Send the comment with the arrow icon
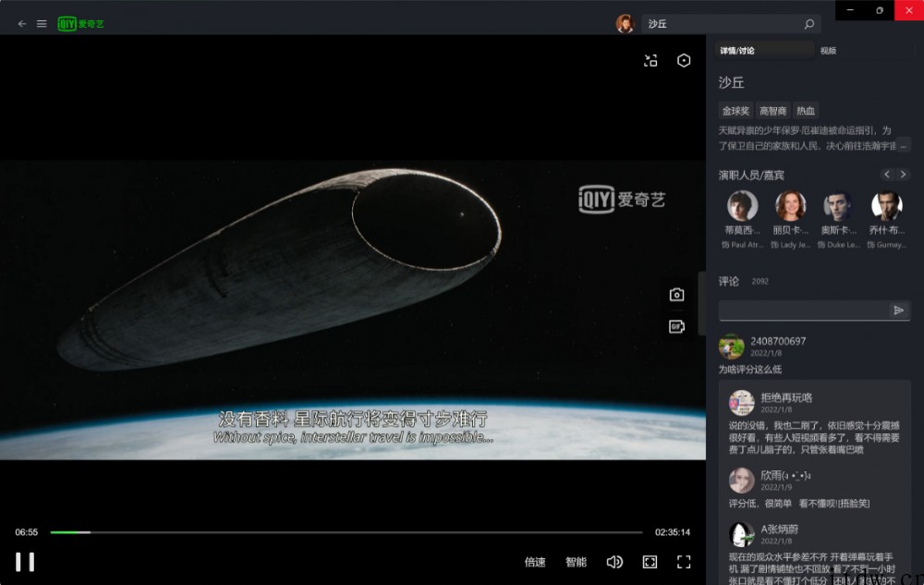924x585 pixels. 899,311
